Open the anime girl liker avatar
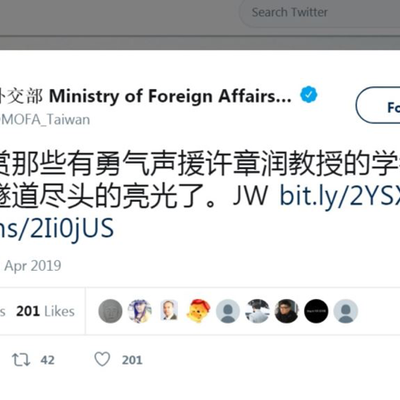The width and height of the screenshot is (400, 400). point(140,311)
